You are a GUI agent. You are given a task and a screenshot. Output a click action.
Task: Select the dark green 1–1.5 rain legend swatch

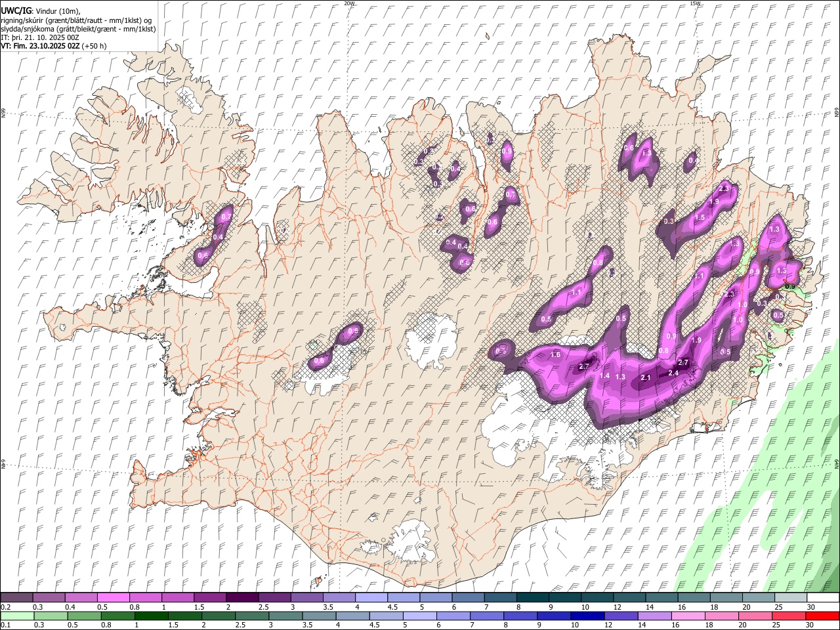151,616
